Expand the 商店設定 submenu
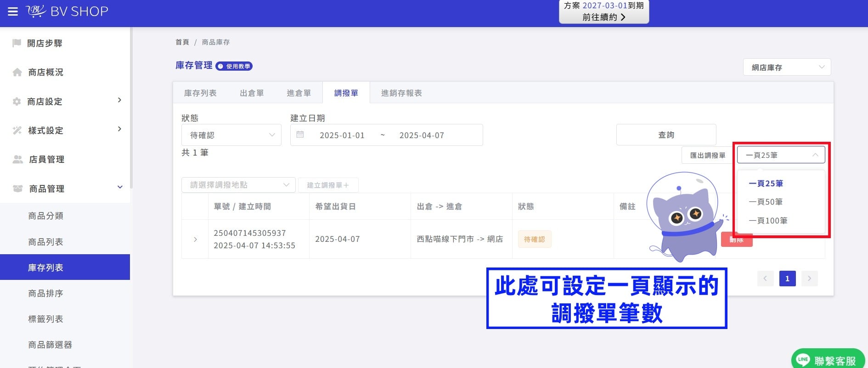 tap(119, 100)
